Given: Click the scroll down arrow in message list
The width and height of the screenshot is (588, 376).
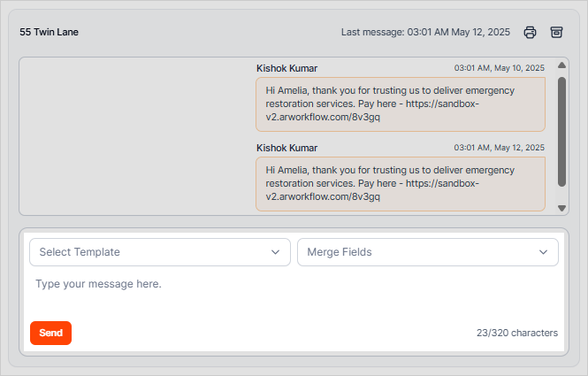Looking at the screenshot, I should 561,208.
